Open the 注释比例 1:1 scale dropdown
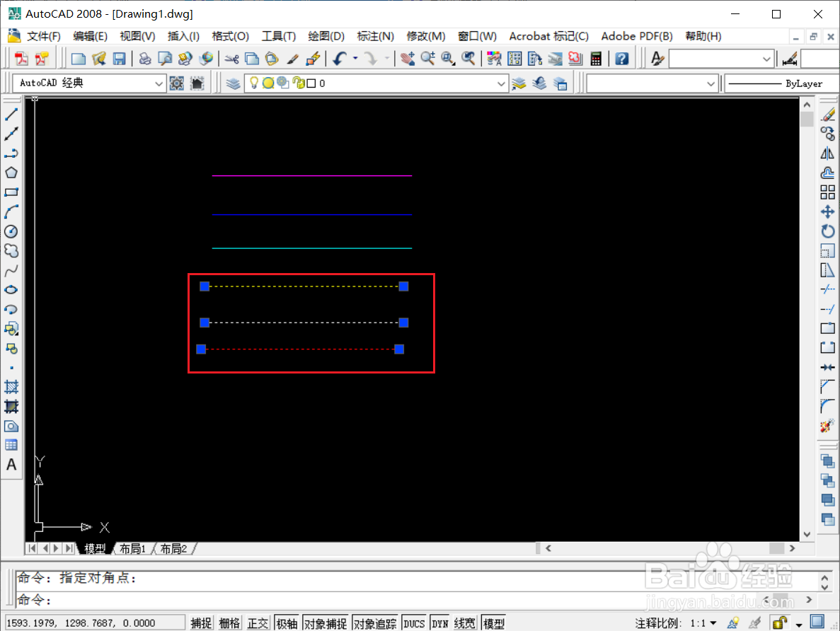The width and height of the screenshot is (840, 631). click(x=703, y=623)
